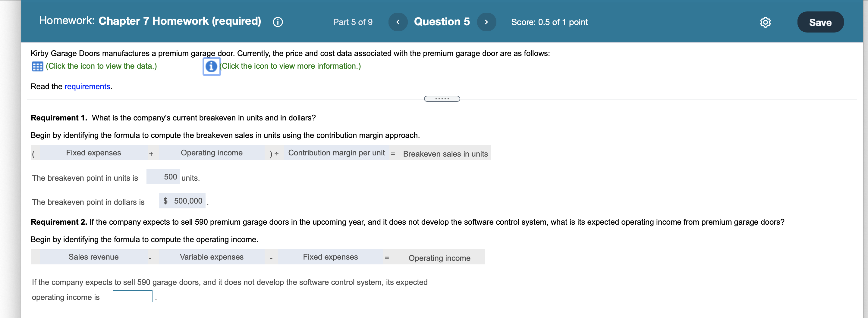Image resolution: width=868 pixels, height=318 pixels.
Task: Open the settings gear in the header
Action: (x=765, y=22)
